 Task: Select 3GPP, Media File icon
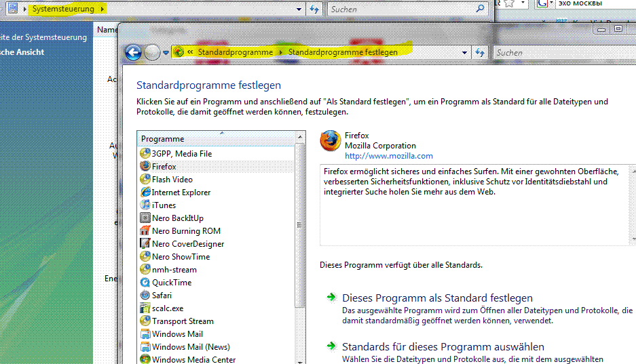145,153
